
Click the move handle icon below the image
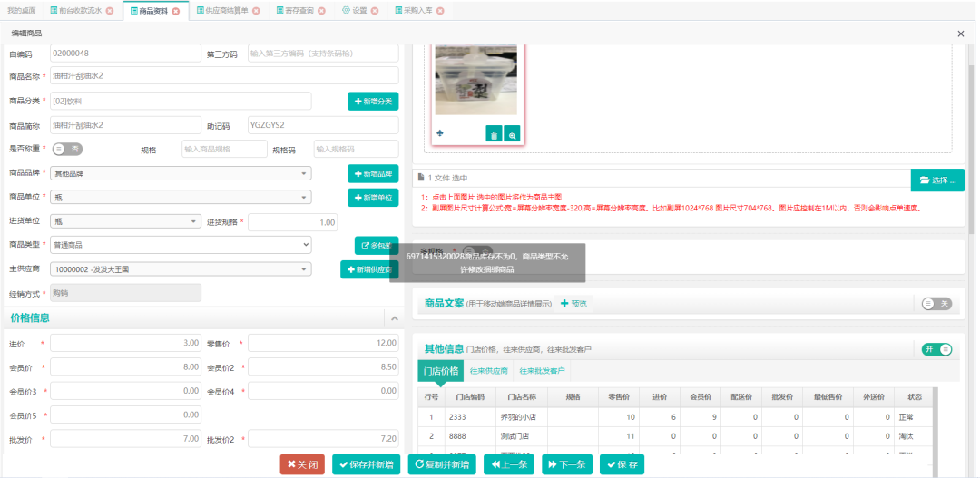tap(440, 134)
